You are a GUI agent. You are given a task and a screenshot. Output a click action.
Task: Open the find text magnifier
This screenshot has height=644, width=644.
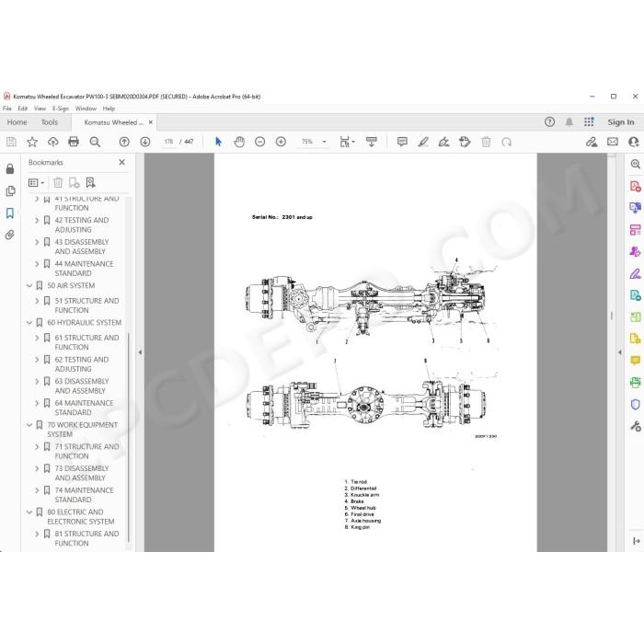click(95, 142)
